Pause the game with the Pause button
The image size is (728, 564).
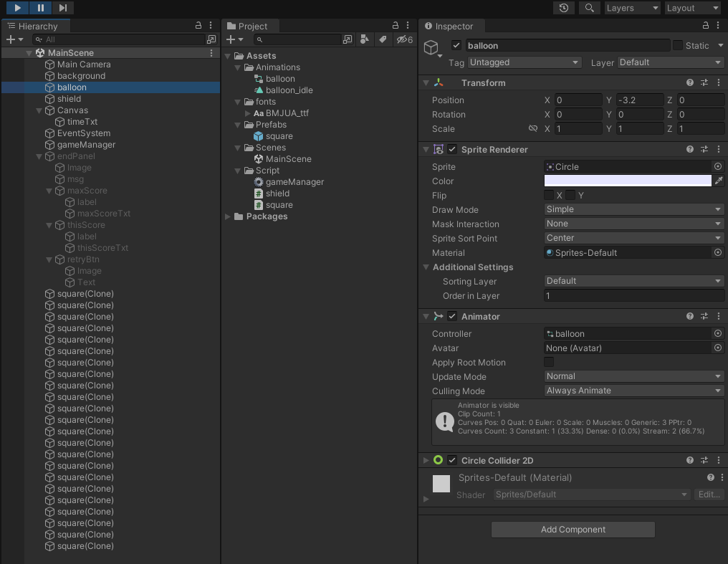pyautogui.click(x=40, y=7)
